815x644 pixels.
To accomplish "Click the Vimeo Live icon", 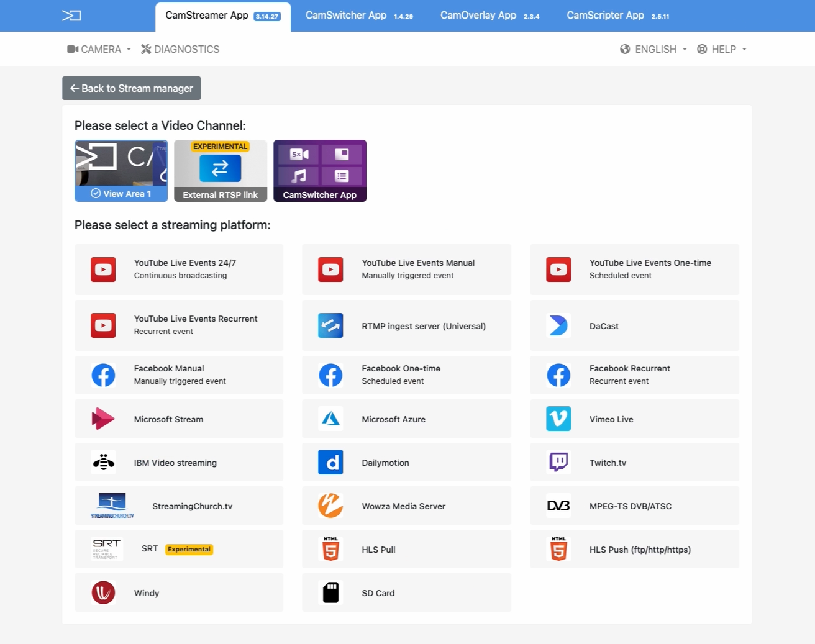I will pyautogui.click(x=558, y=419).
